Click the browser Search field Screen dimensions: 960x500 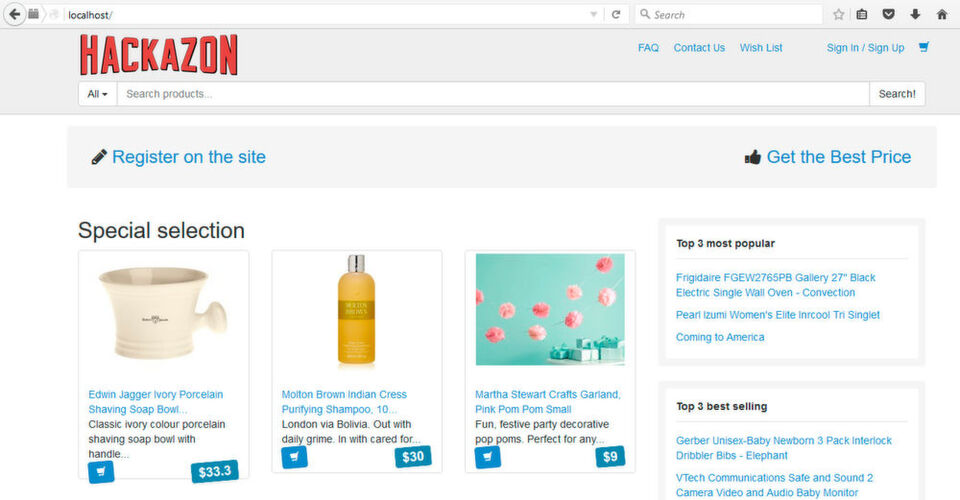729,15
